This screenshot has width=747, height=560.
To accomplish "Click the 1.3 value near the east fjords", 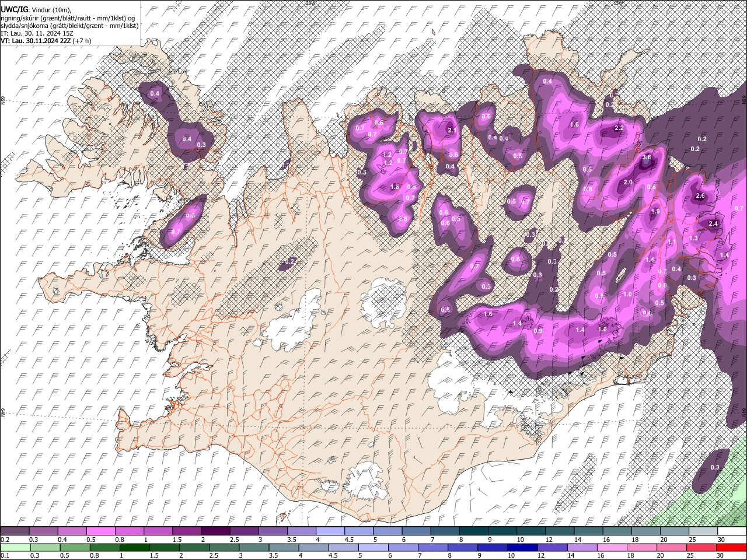I will [693, 239].
